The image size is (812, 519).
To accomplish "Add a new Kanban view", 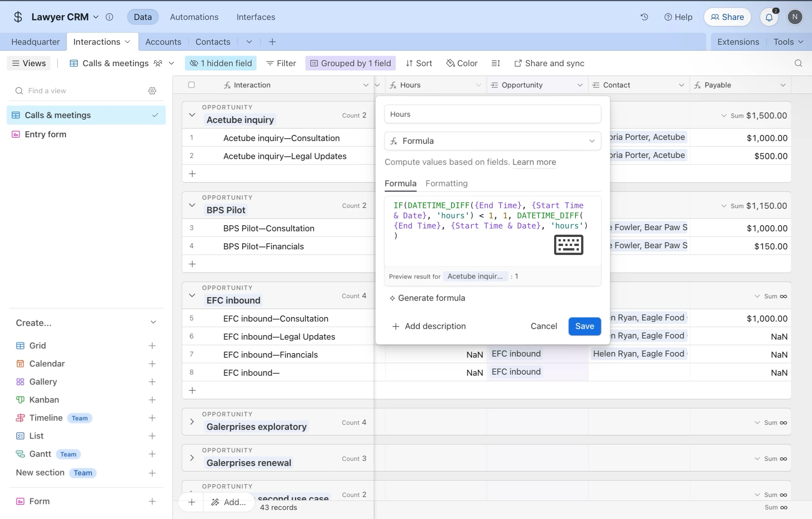I will pyautogui.click(x=152, y=400).
